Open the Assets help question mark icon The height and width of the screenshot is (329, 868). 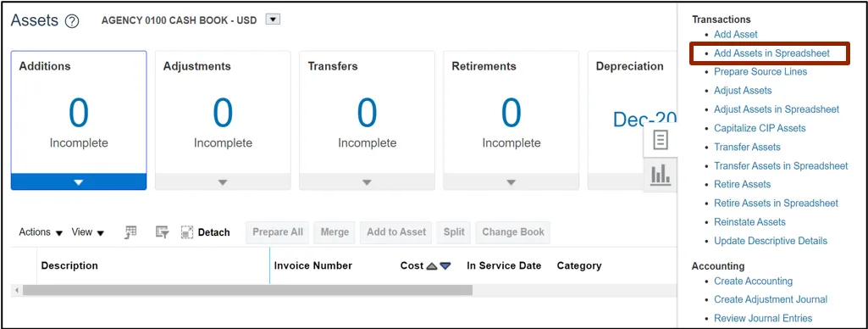(x=72, y=21)
